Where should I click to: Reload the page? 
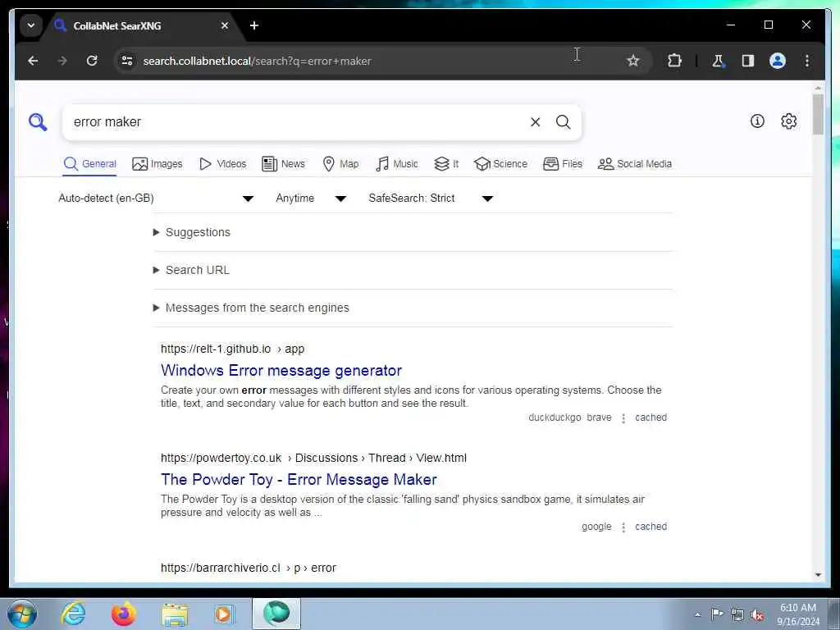coord(92,61)
